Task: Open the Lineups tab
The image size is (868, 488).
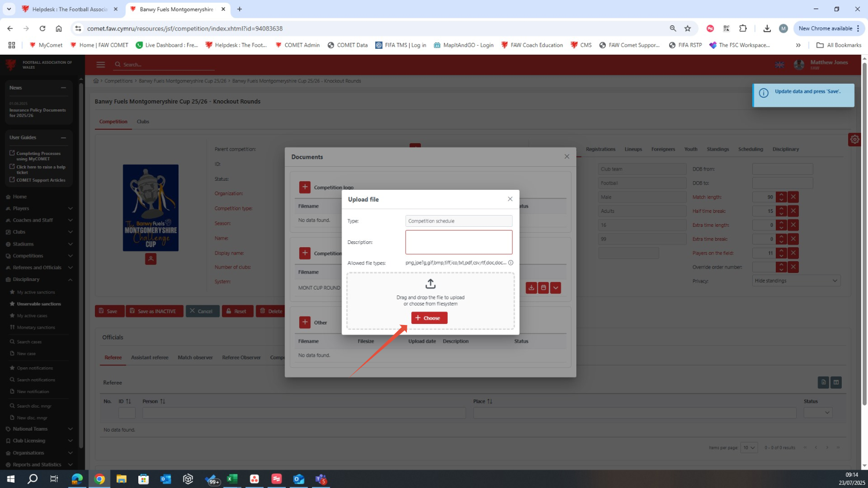Action: [x=633, y=149]
